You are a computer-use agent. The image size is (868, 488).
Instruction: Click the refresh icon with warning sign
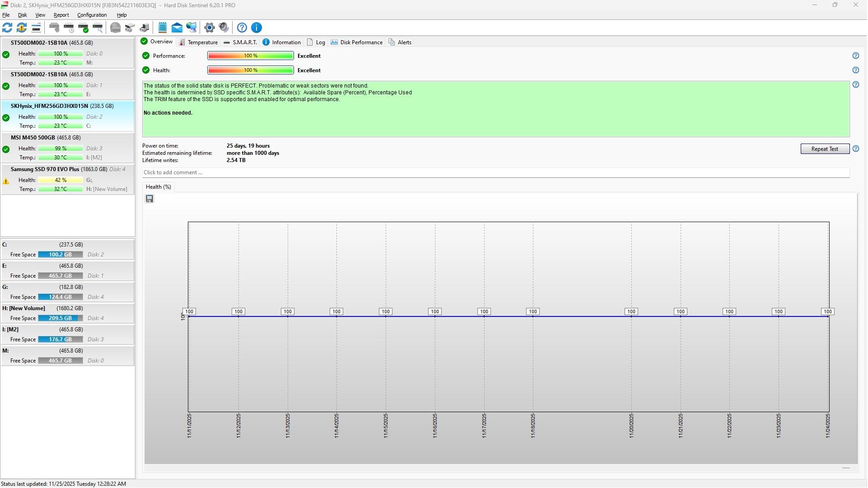pos(21,28)
